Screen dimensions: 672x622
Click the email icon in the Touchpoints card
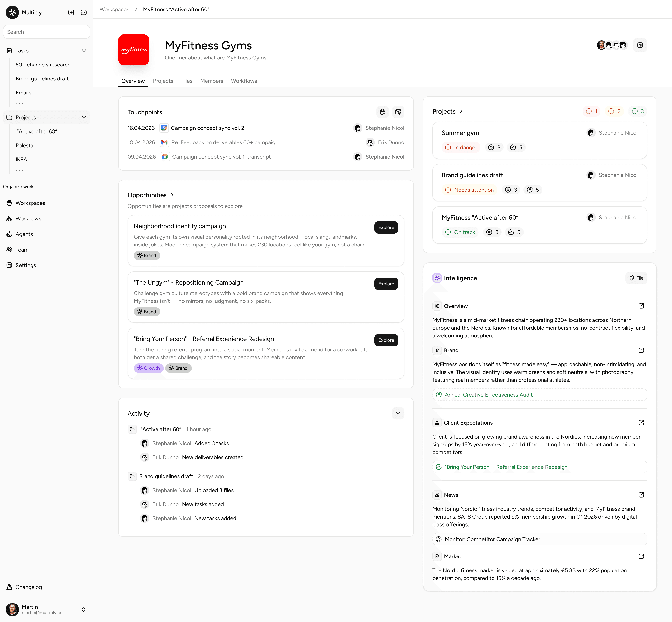(x=398, y=112)
